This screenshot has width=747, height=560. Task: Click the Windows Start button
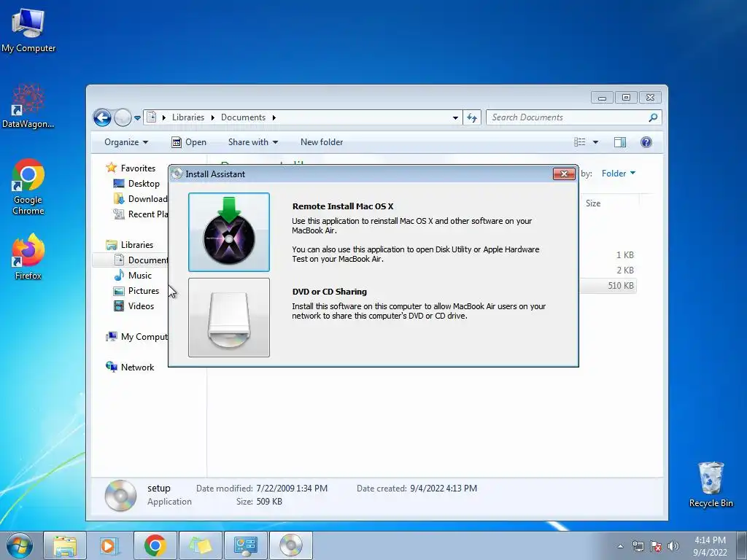20,545
